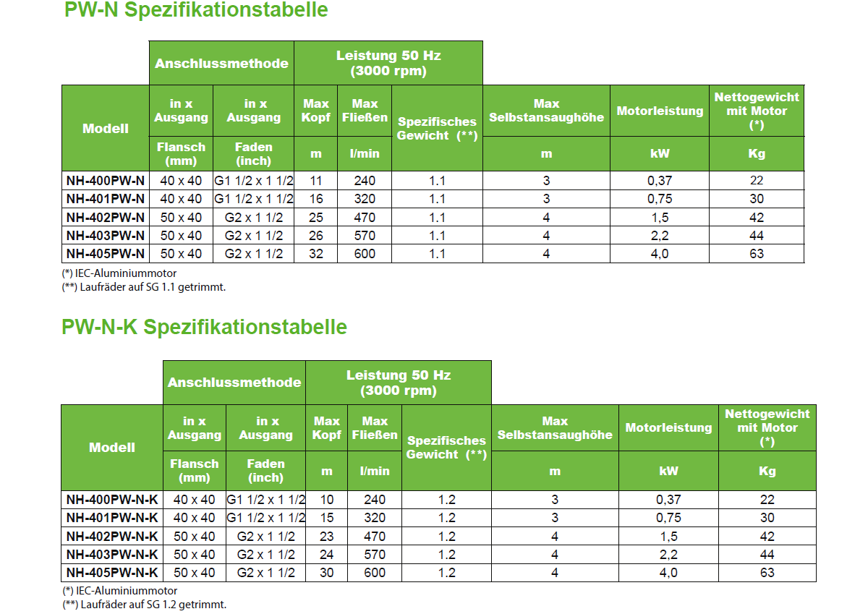Select the 0,75 kW cell for NH-401PW-N
Viewport: 868px width, 614px height.
point(660,199)
